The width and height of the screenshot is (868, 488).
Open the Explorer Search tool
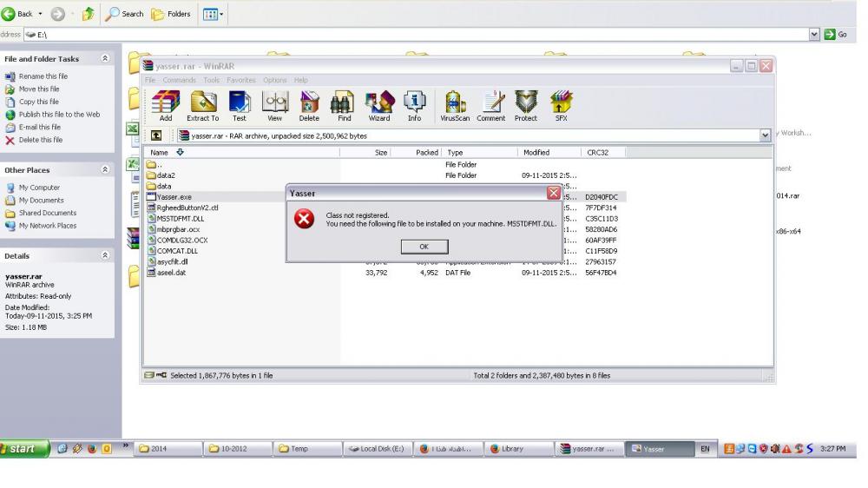(124, 14)
